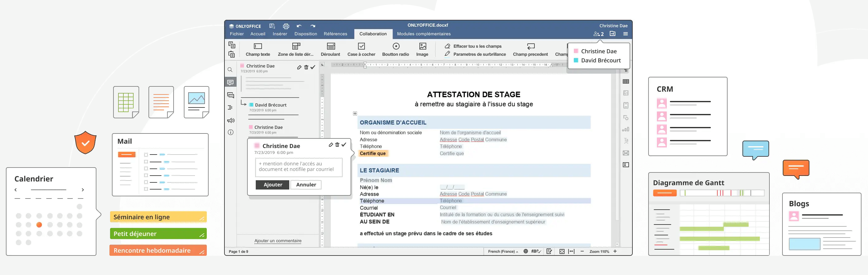
Task: Select David Brécourt in the users popup
Action: pyautogui.click(x=597, y=60)
